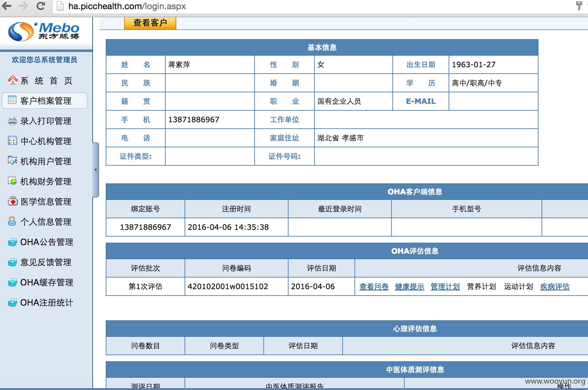The width and height of the screenshot is (588, 390).
Task: Click the 客户档案管理 document icon
Action: tap(12, 100)
